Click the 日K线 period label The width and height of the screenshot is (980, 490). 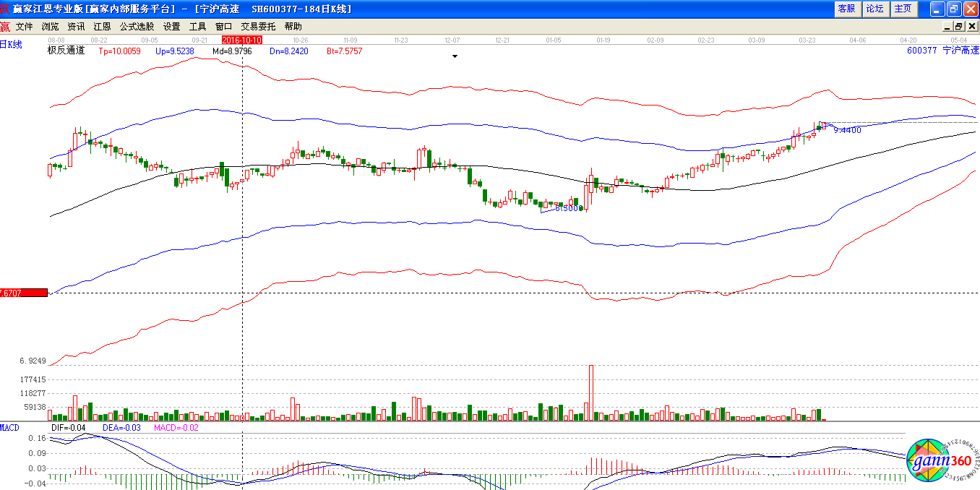point(11,45)
